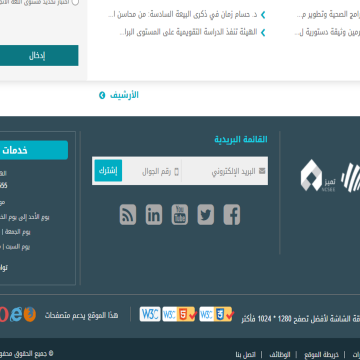The height and width of the screenshot is (360, 360).
Task: Click the arrow icon beside الأرشيف
Action: click(102, 95)
